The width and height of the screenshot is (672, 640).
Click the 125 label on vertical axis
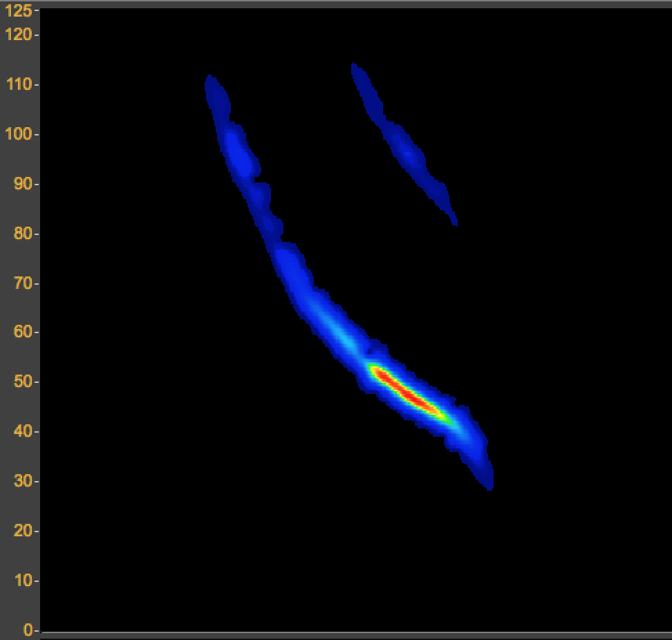(18, 10)
